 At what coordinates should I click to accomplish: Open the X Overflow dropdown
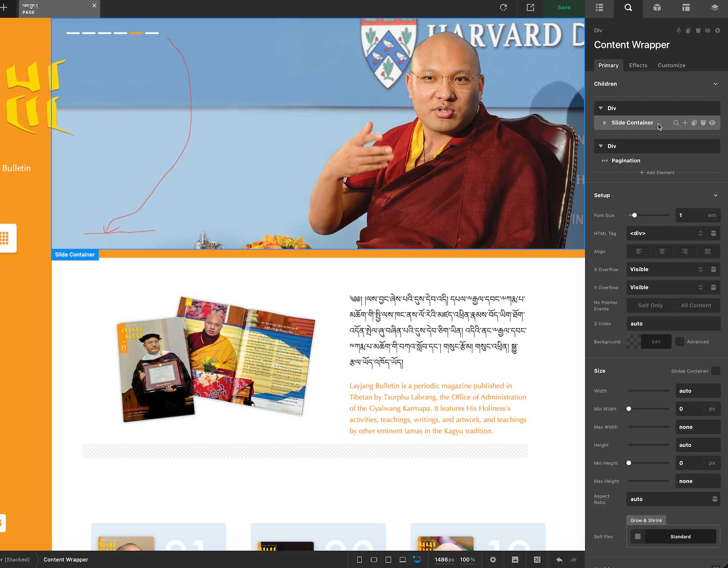click(x=665, y=269)
